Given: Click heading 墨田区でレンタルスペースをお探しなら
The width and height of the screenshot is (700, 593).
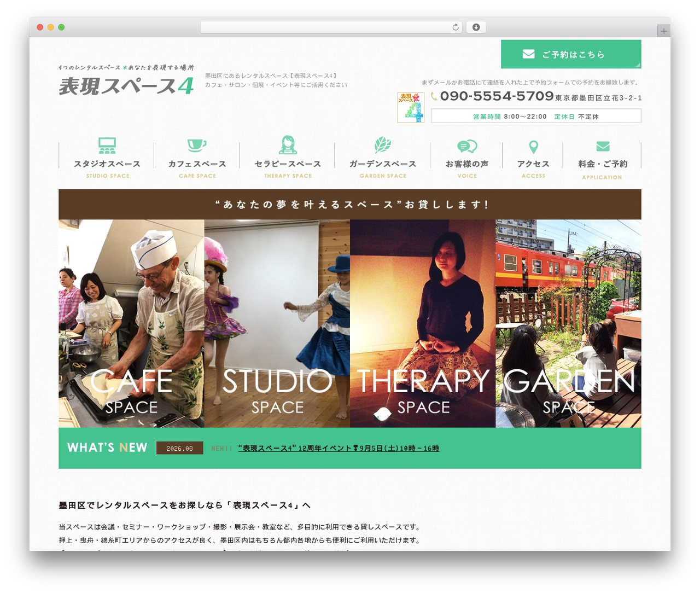Looking at the screenshot, I should pos(184,505).
